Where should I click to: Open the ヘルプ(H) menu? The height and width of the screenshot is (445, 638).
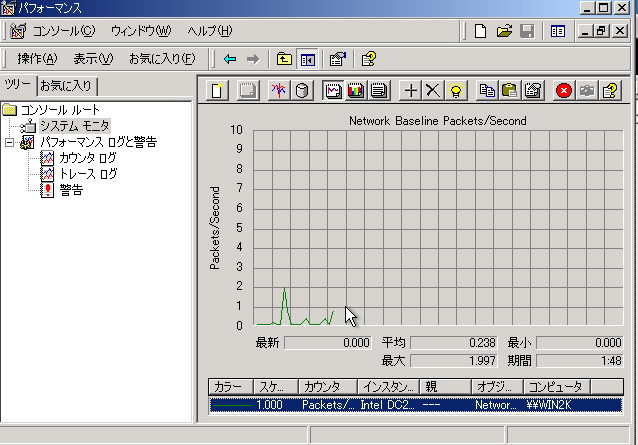click(210, 31)
